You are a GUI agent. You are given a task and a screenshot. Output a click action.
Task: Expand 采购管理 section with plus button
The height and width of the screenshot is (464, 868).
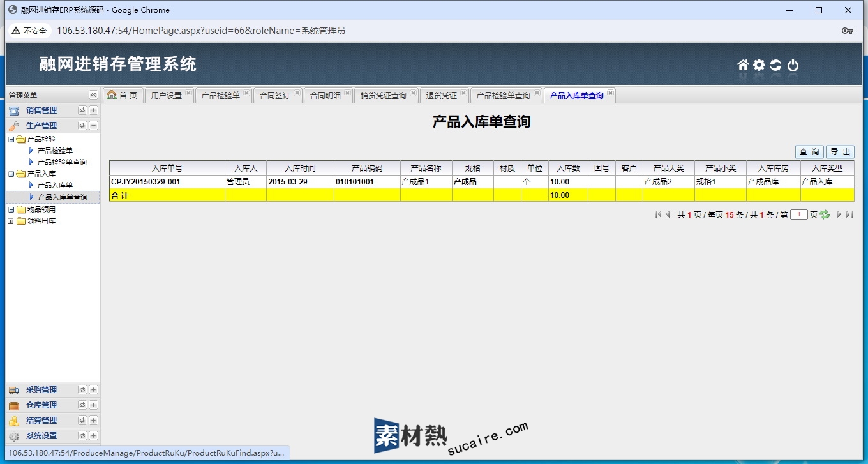pyautogui.click(x=93, y=390)
